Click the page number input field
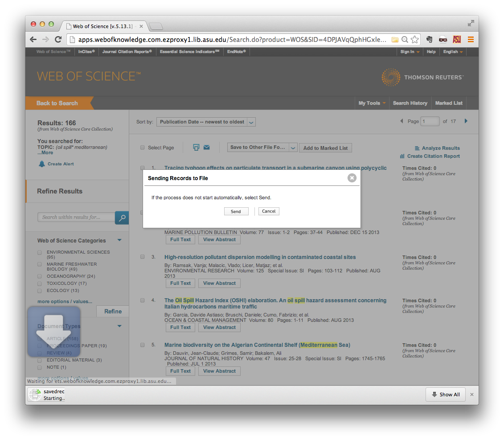Viewport: 504px width, 440px height. click(x=430, y=121)
